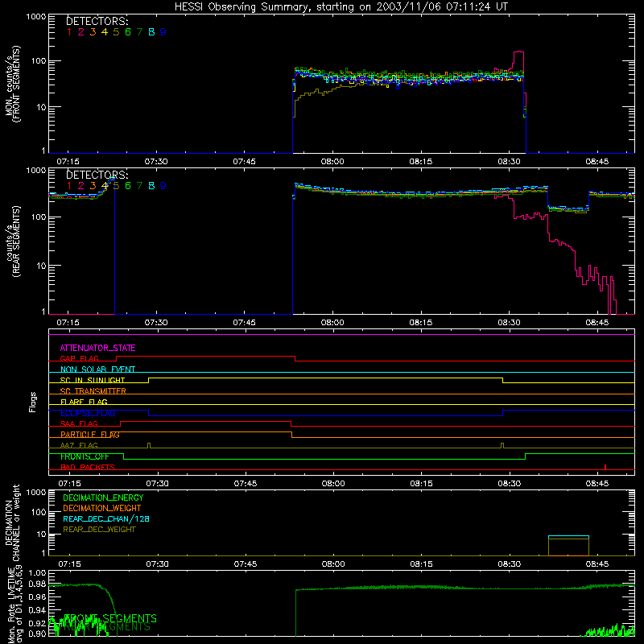Viewport: 644px width, 644px height.
Task: Click olive detector number 5 in the front segments legend
Action: tap(116, 32)
